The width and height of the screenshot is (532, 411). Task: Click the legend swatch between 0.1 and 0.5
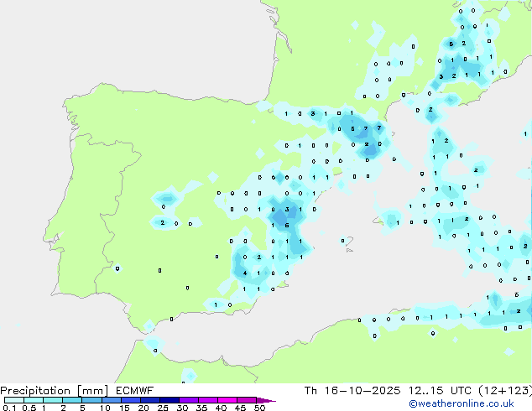14,400
